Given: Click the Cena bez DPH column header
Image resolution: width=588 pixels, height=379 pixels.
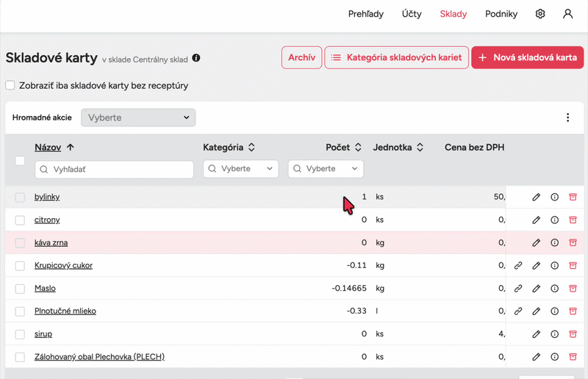Looking at the screenshot, I should click(x=474, y=148).
